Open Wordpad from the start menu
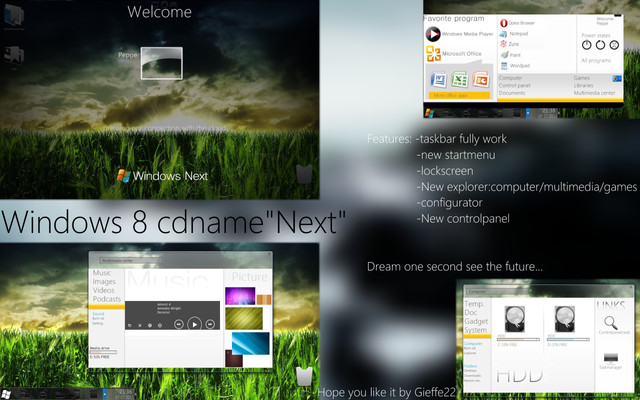 (515, 65)
